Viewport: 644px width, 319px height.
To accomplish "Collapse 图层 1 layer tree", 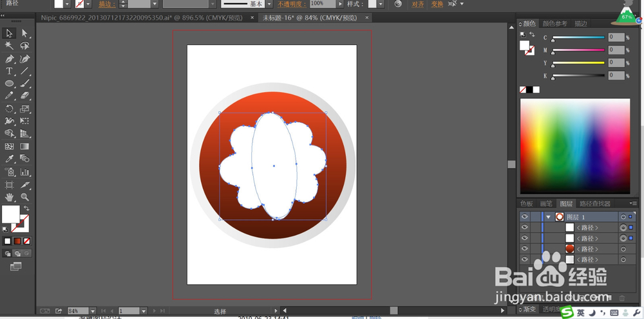I will [548, 217].
